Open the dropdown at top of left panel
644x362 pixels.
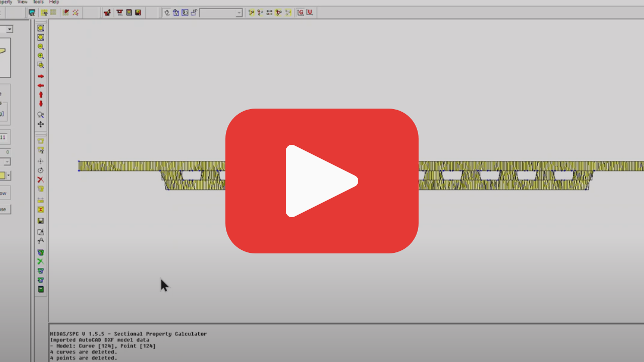point(9,30)
